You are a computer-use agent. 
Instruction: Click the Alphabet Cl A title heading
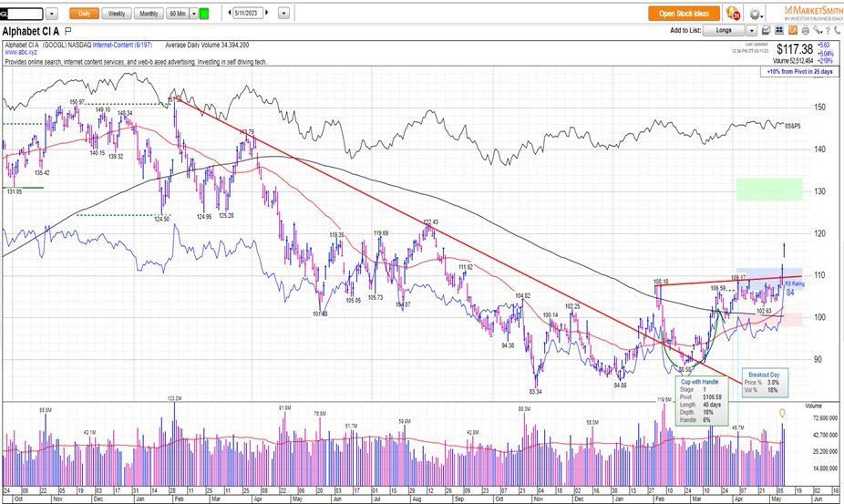31,31
